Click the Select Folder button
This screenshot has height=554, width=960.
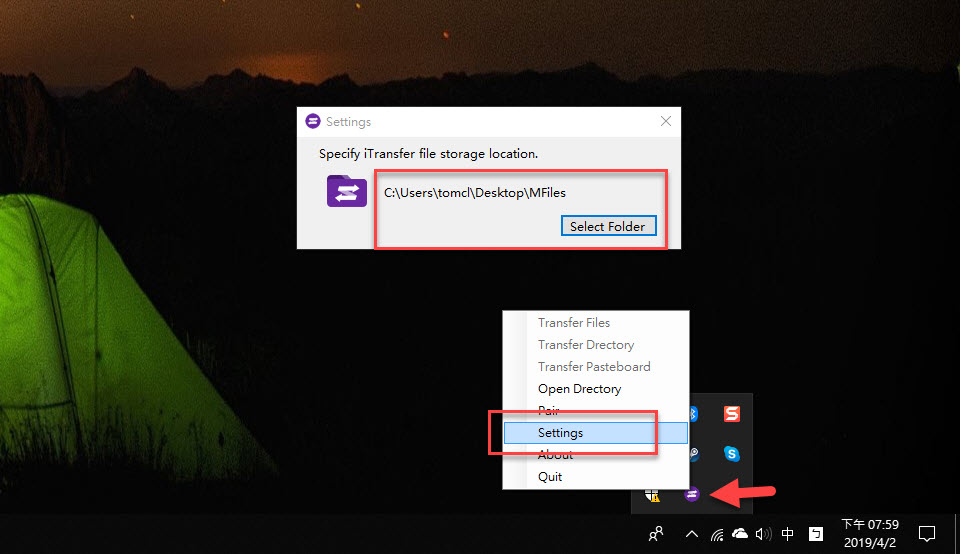609,226
